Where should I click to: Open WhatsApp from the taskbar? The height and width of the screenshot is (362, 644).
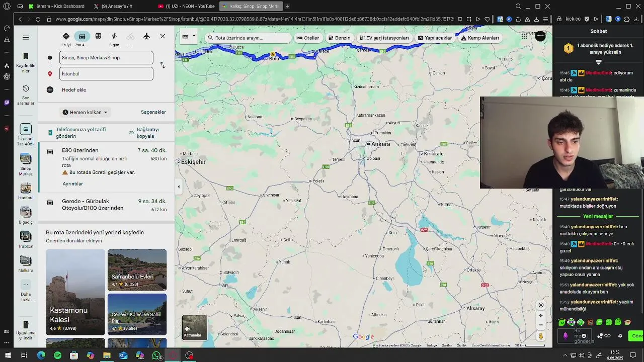(156, 355)
